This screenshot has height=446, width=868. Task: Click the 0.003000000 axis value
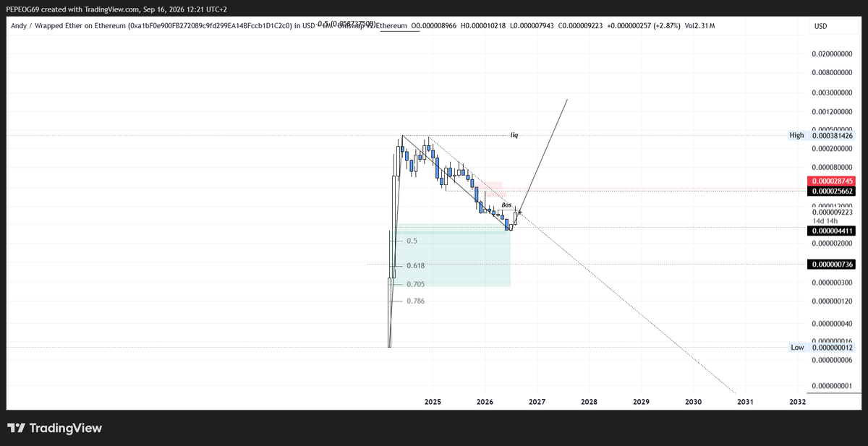click(x=833, y=93)
